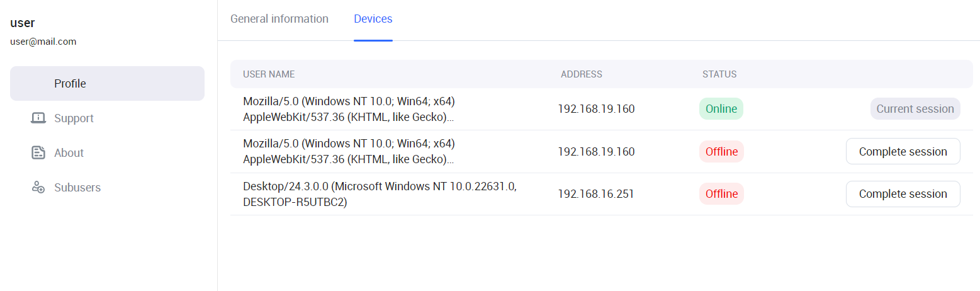Click the 192.168.16.251 address
This screenshot has width=980, height=291.
(595, 194)
